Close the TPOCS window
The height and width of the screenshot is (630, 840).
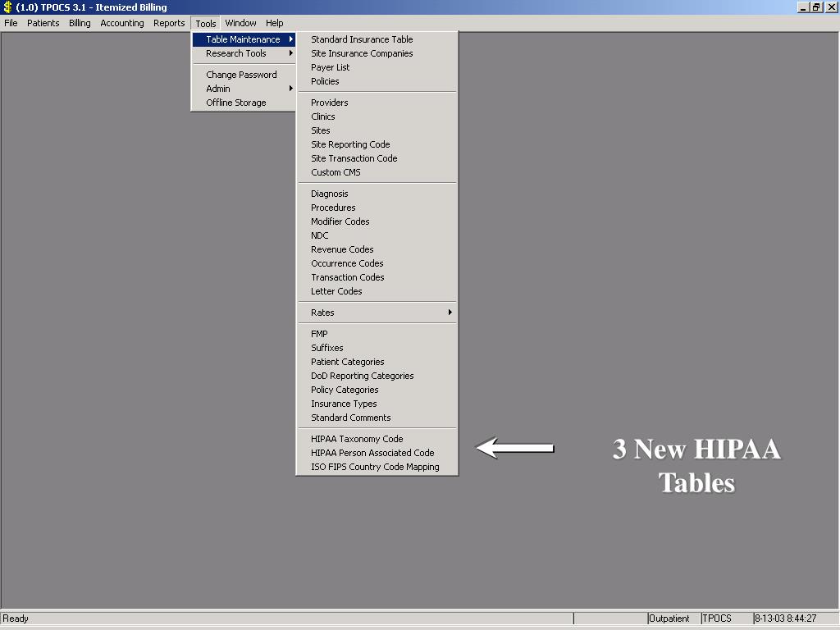click(x=831, y=7)
